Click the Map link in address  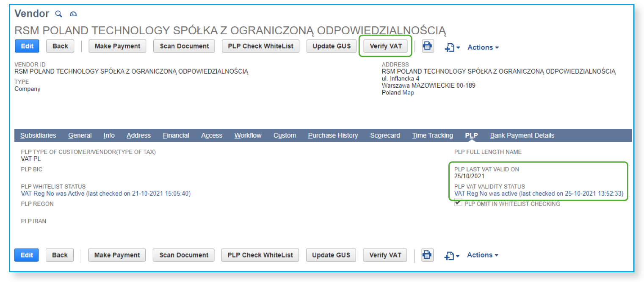tap(408, 93)
